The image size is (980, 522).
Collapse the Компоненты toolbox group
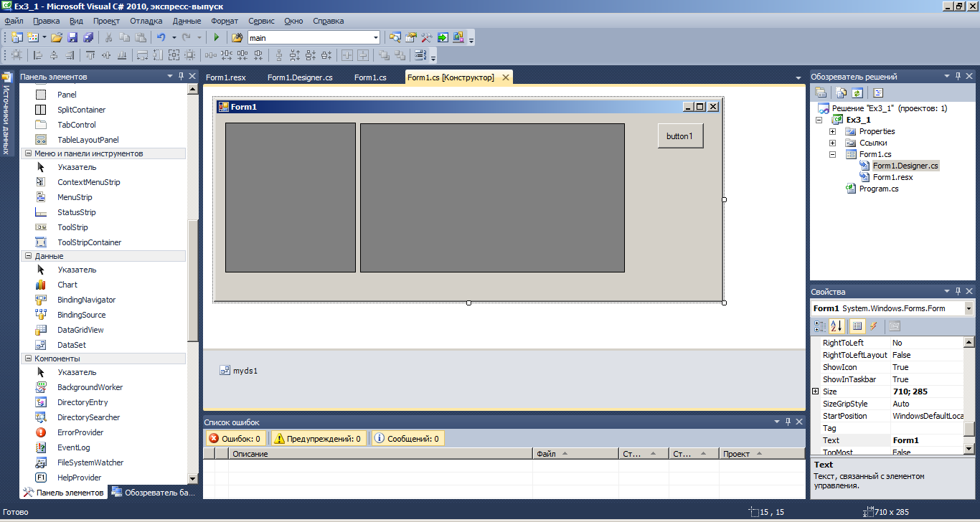(x=28, y=359)
